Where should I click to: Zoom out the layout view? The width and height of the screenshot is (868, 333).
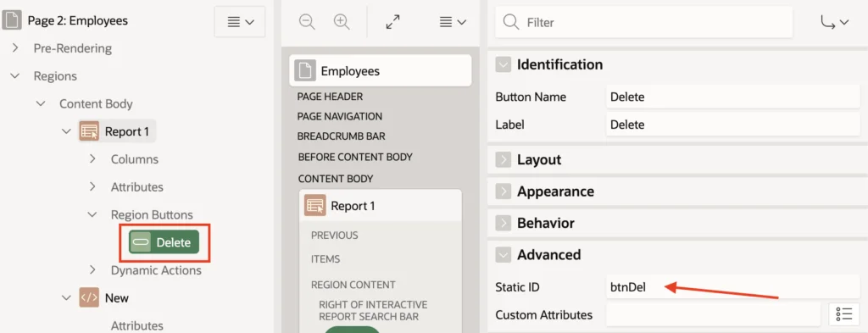click(x=307, y=22)
